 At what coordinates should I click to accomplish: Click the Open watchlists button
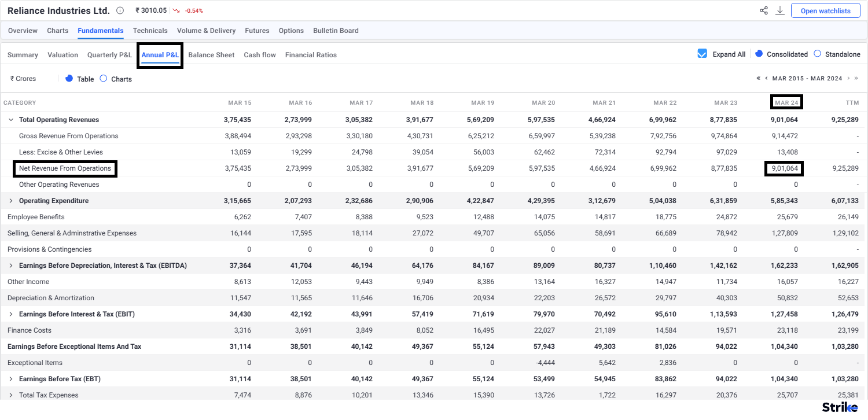coord(825,10)
